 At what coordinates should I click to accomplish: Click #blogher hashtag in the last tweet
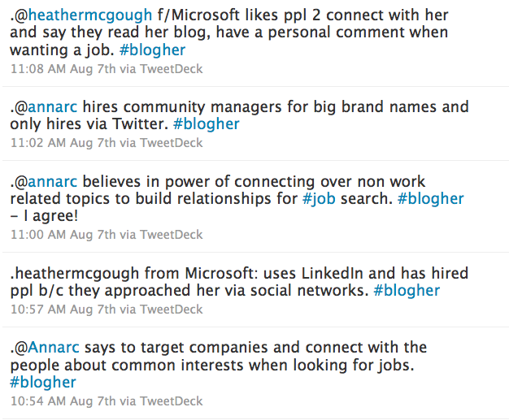click(x=43, y=382)
